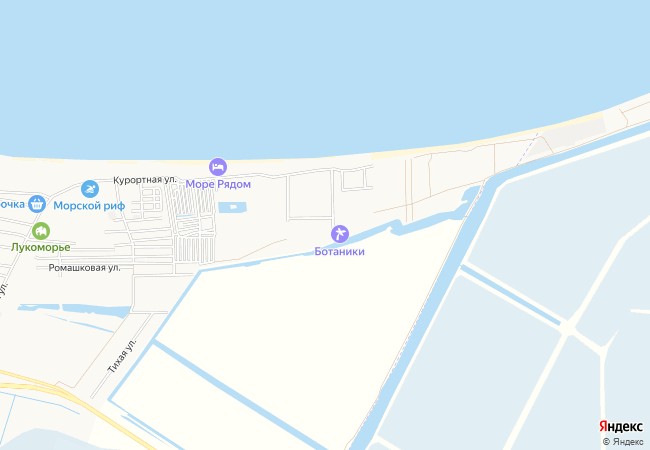Click the partially visible очка store label
The image size is (650, 450).
tap(12, 204)
